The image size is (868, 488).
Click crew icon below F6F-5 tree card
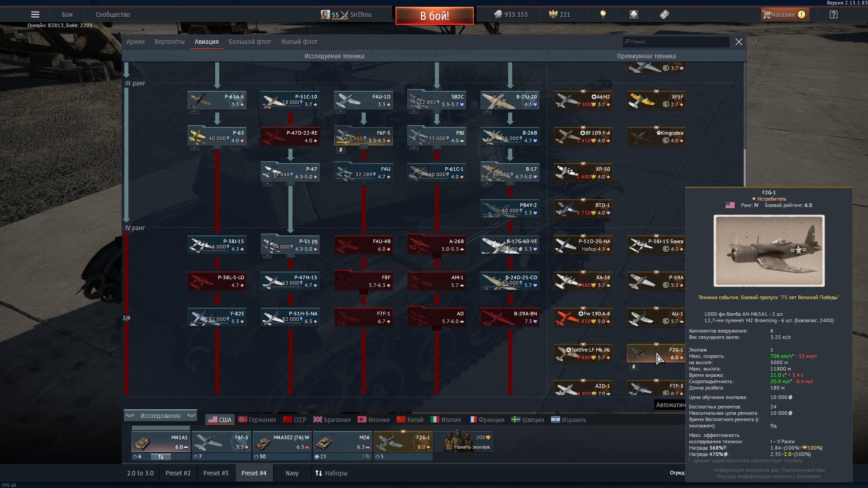click(341, 150)
